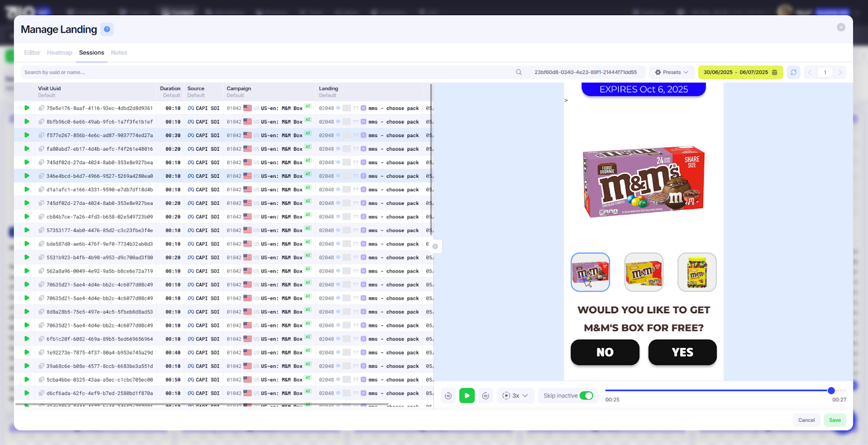The width and height of the screenshot is (868, 445).
Task: Click the search magnifier icon
Action: [519, 72]
